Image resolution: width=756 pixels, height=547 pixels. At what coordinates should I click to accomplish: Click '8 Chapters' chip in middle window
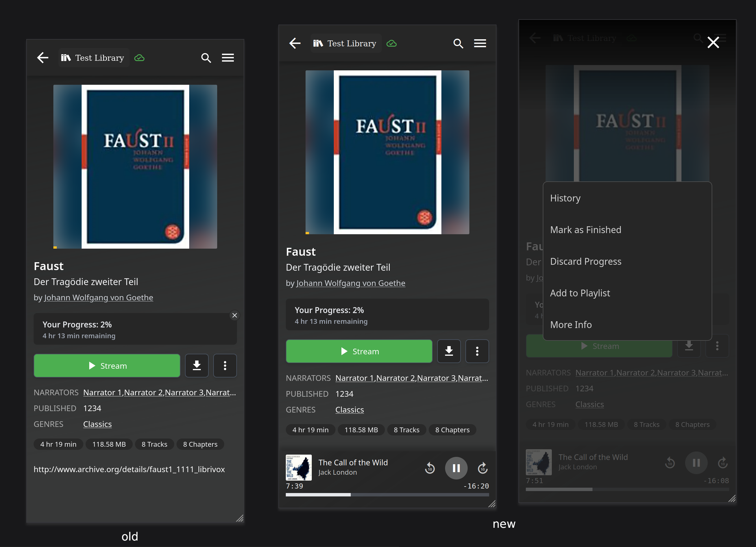point(452,430)
